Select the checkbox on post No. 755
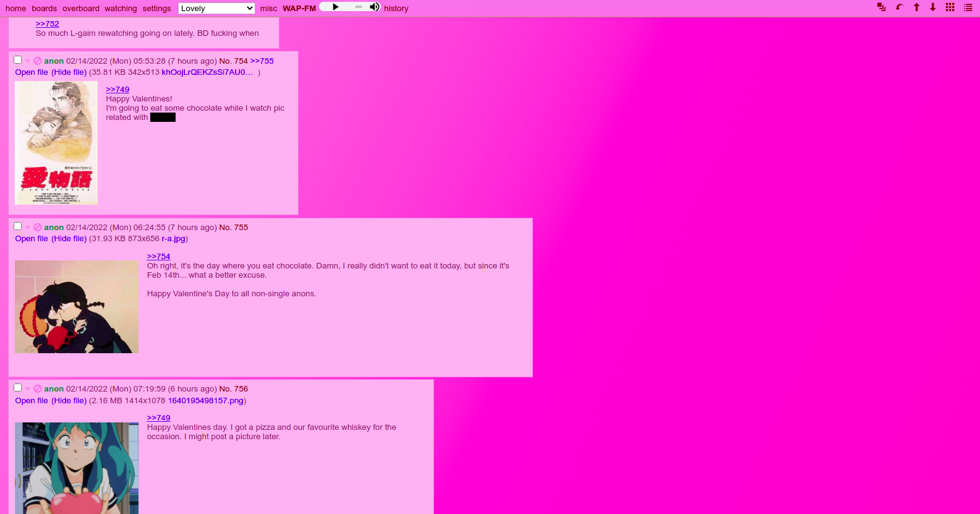This screenshot has height=514, width=980. [18, 226]
